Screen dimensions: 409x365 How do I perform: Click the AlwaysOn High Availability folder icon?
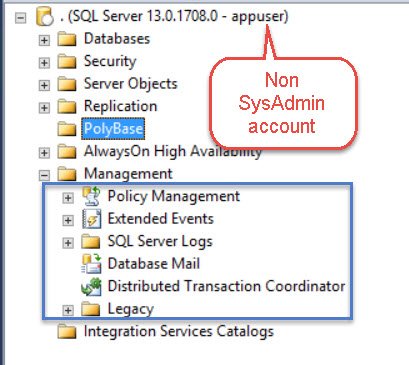coord(67,152)
